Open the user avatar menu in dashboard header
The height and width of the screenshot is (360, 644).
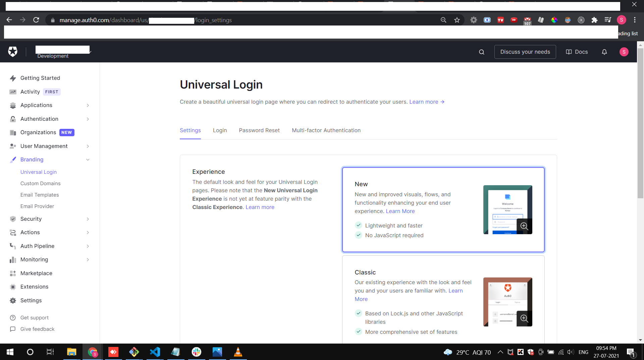point(624,52)
